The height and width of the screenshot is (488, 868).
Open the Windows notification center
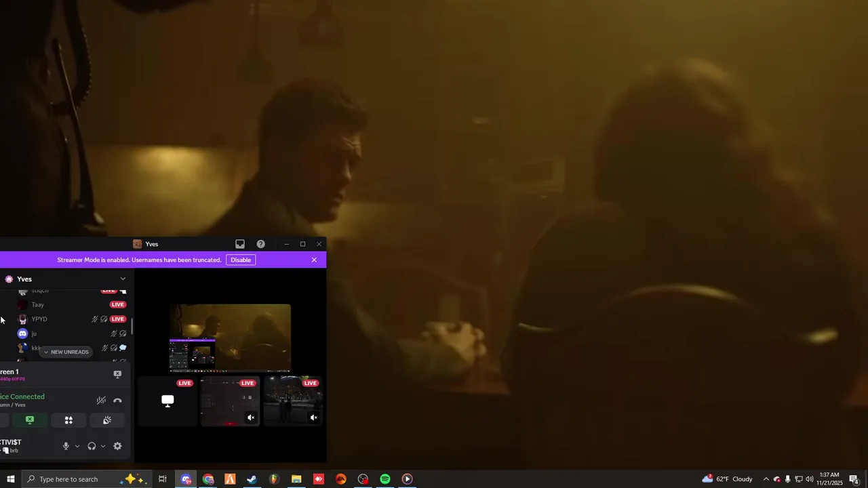[x=854, y=479]
